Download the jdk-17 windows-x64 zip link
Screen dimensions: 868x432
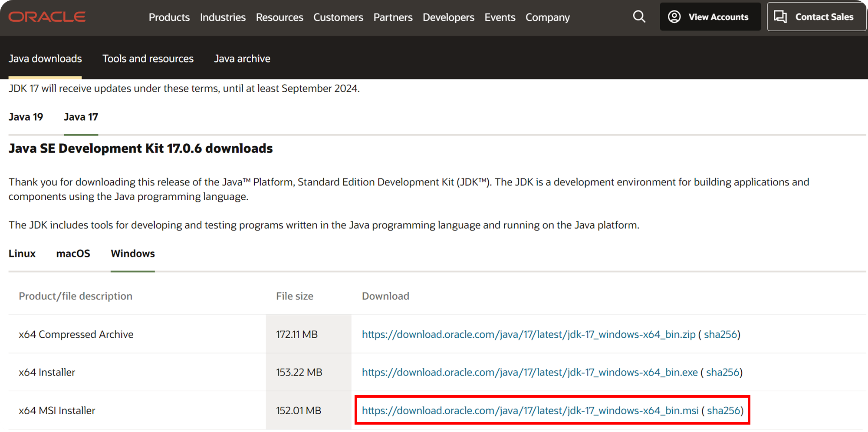[x=529, y=334]
